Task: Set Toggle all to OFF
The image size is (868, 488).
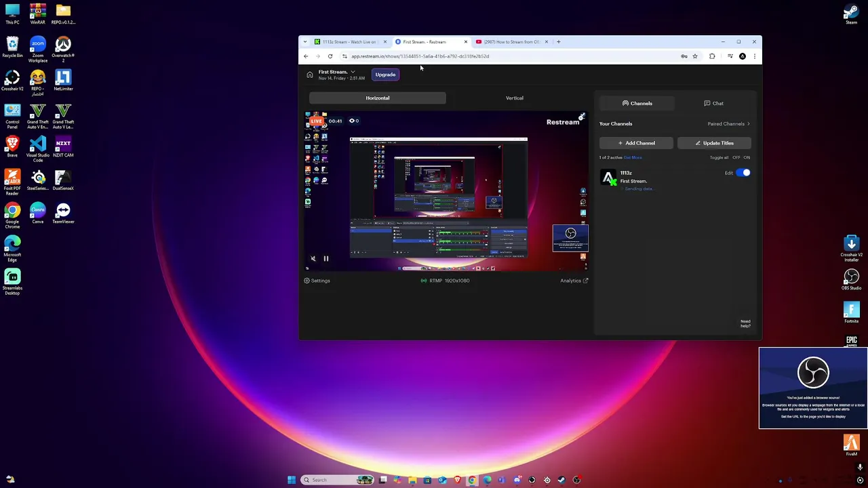Action: pyautogui.click(x=736, y=158)
